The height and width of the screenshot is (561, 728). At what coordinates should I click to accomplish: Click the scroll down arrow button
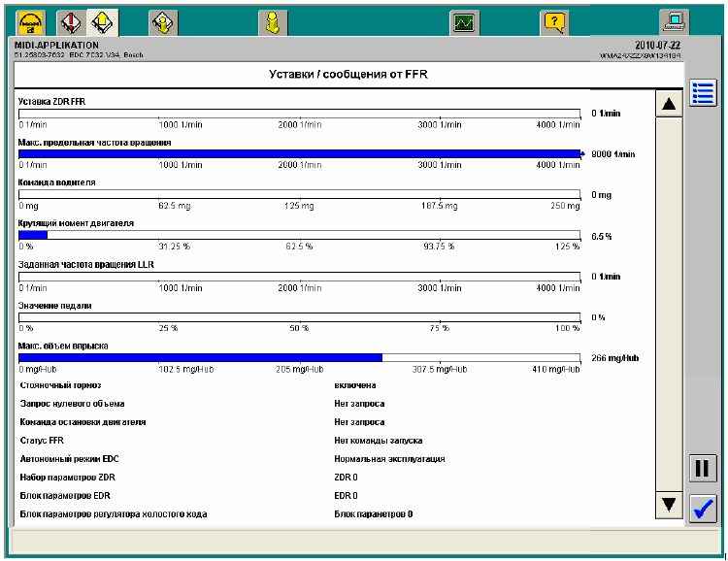669,505
